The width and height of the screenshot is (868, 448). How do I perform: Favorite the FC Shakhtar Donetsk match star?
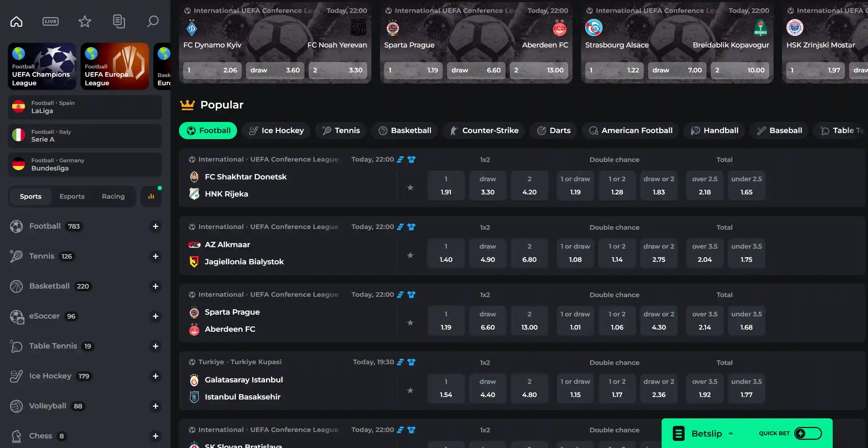410,187
